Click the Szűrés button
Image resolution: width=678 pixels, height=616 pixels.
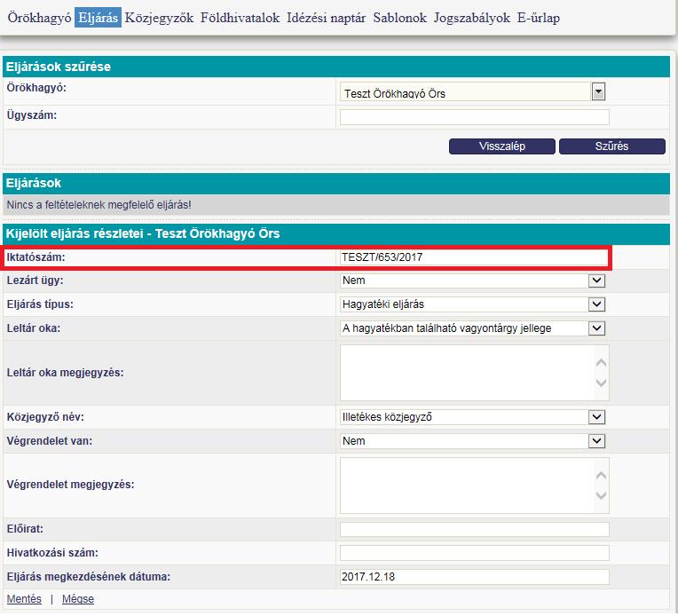point(611,146)
